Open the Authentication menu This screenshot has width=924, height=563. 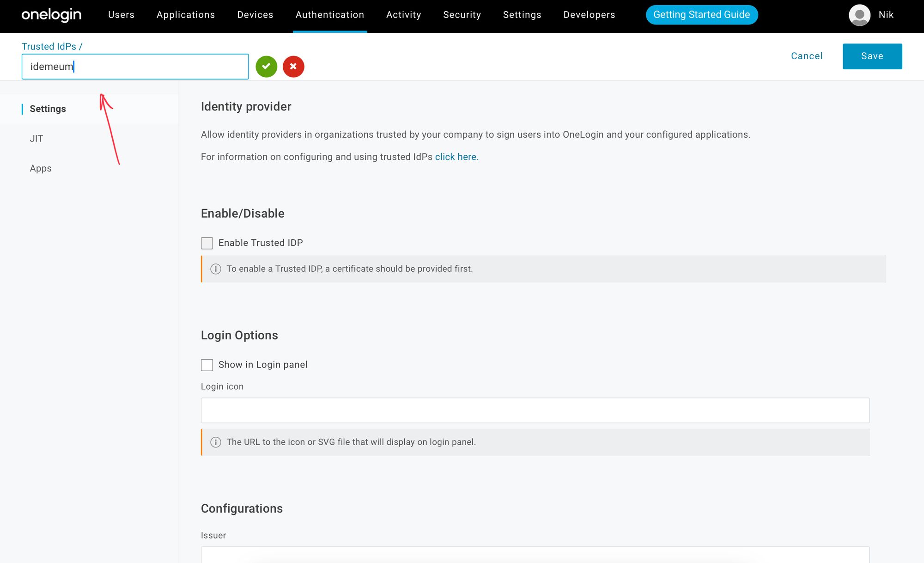tap(330, 15)
